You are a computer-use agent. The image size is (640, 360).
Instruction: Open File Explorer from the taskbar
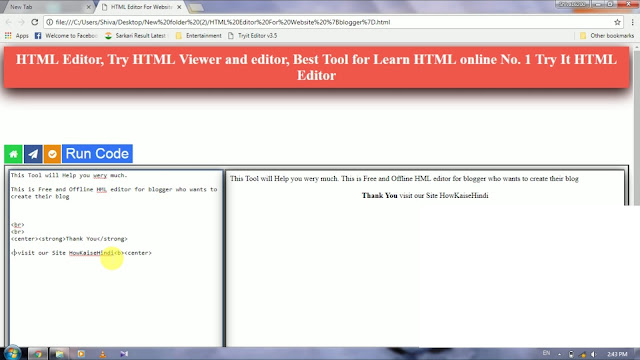pos(60,353)
